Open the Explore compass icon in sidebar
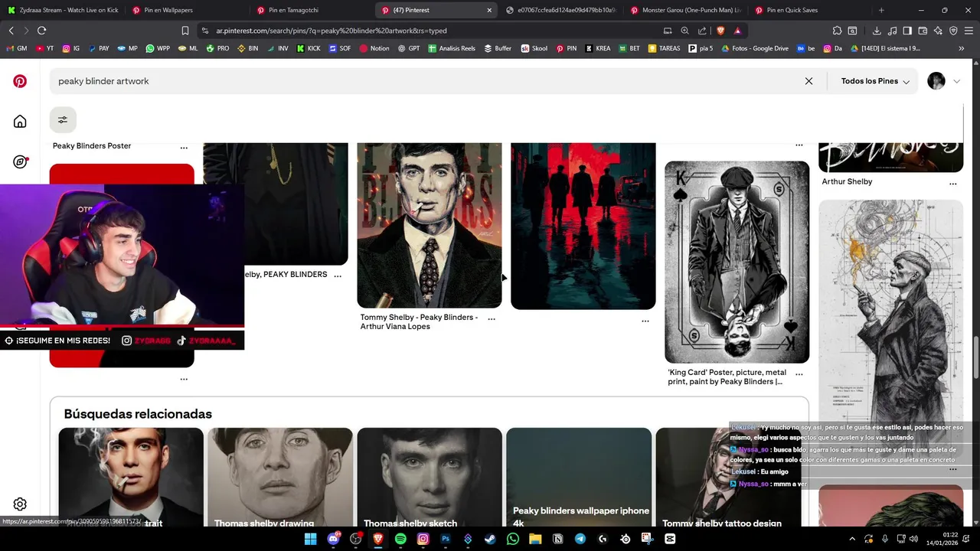Image resolution: width=980 pixels, height=551 pixels. (20, 161)
